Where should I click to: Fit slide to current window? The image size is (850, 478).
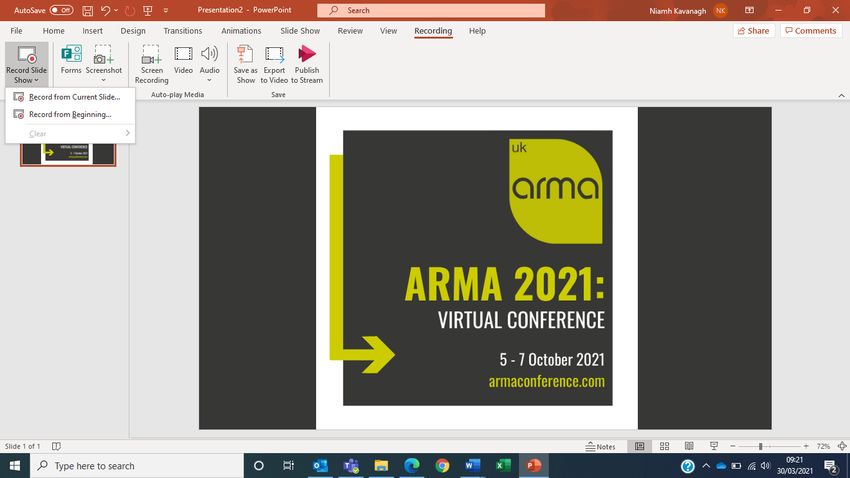coord(842,446)
